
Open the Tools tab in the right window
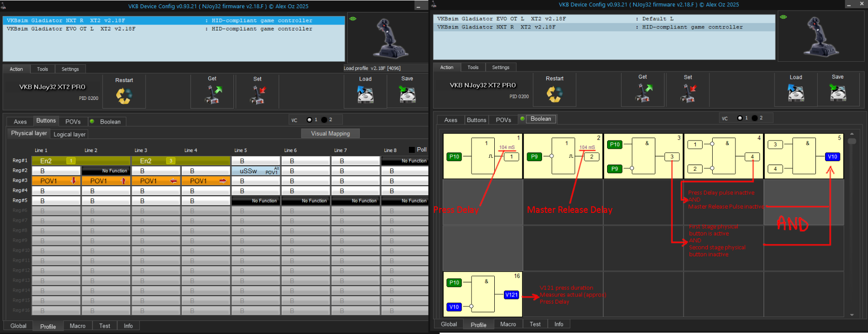[x=473, y=67]
